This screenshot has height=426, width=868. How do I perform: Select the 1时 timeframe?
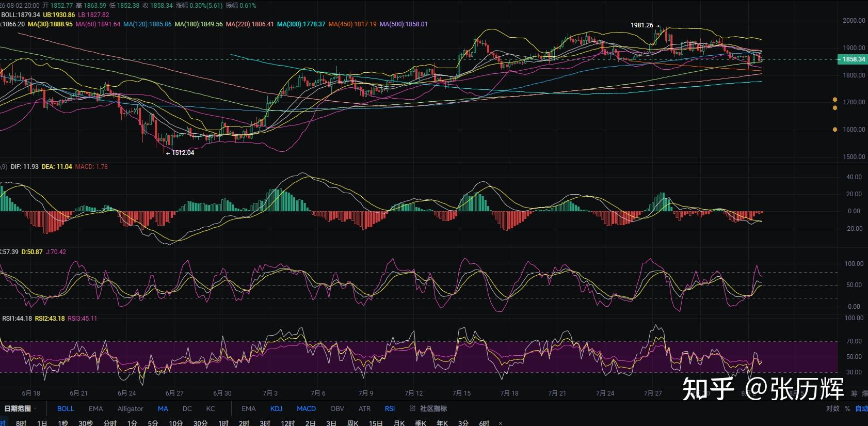click(223, 423)
